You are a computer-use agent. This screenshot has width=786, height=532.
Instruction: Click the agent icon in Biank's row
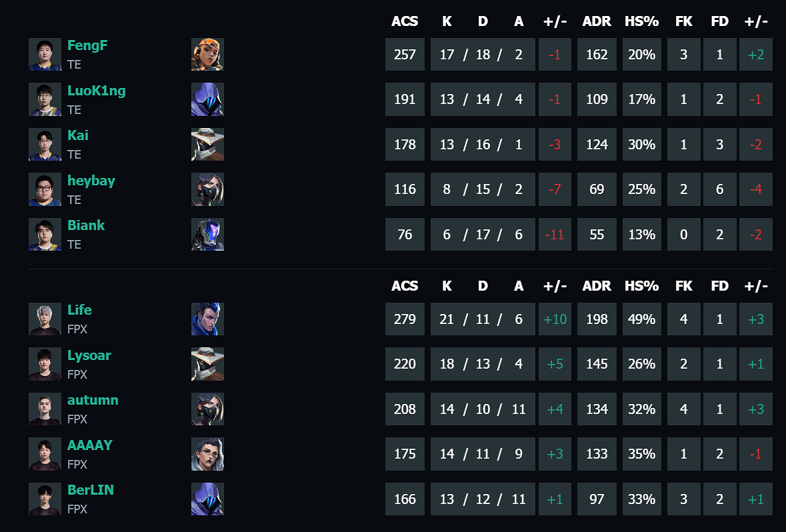click(x=207, y=235)
